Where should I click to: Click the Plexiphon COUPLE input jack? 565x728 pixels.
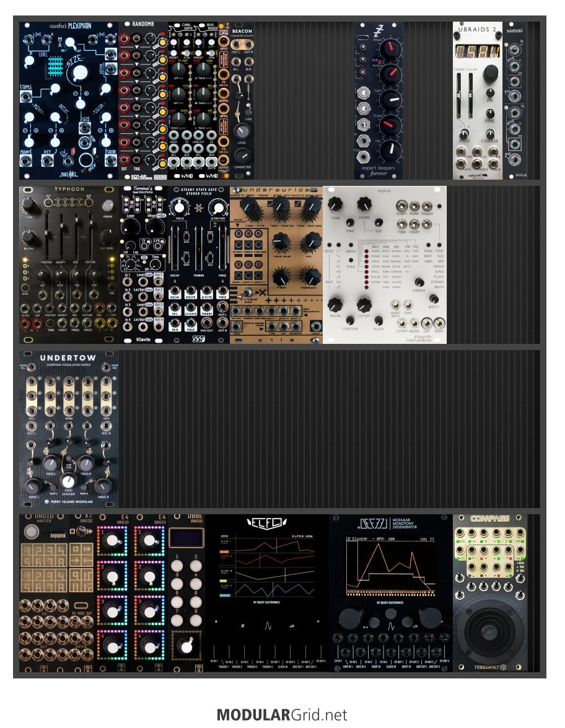pyautogui.click(x=25, y=97)
